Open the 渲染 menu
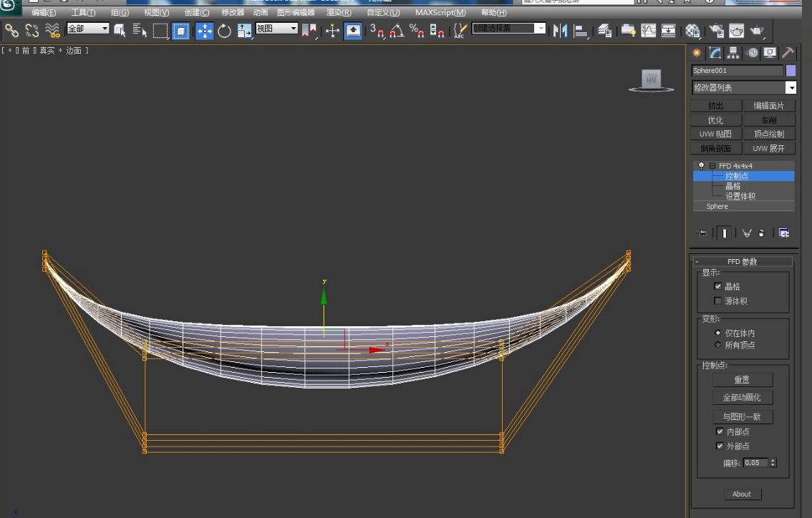Screen dimensions: 812x518 tap(339, 12)
